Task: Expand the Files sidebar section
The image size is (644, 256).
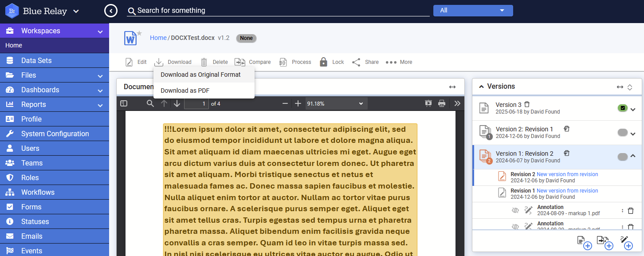Action: pos(100,76)
